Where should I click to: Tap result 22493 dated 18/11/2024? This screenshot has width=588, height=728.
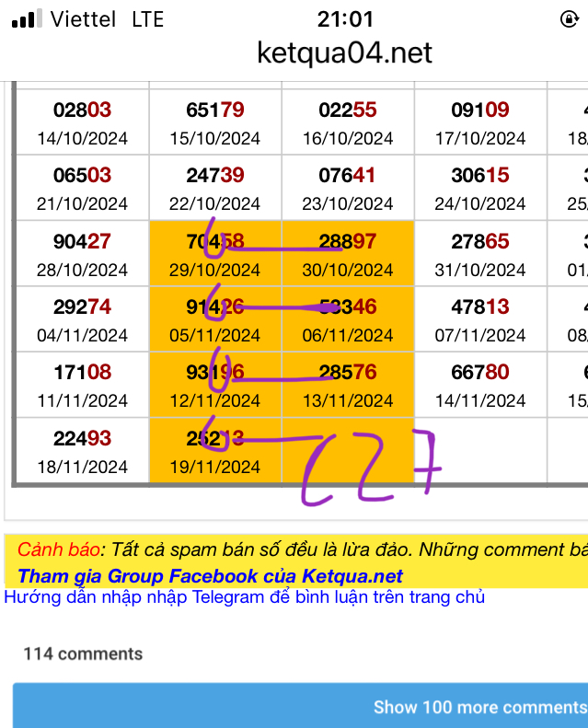tap(83, 451)
